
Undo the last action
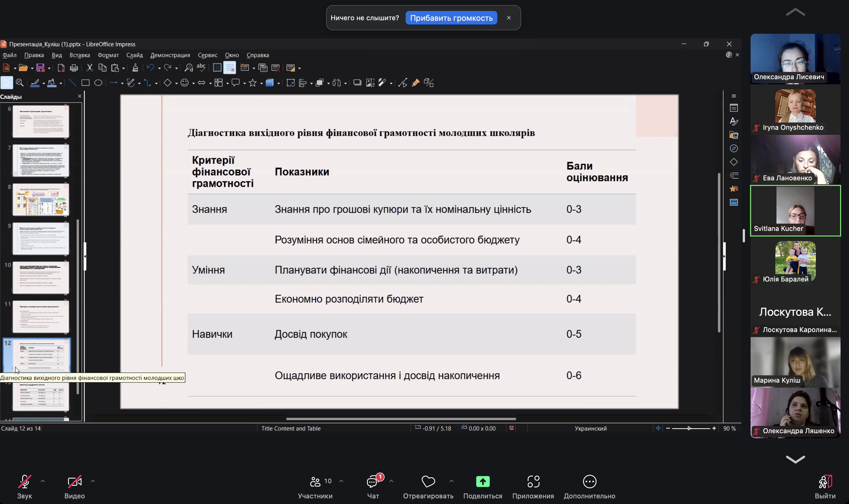[x=151, y=68]
